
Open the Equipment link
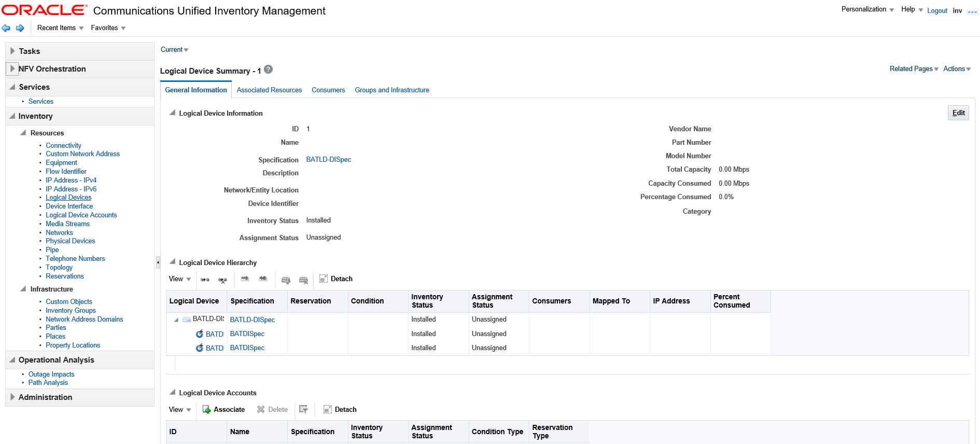(61, 163)
